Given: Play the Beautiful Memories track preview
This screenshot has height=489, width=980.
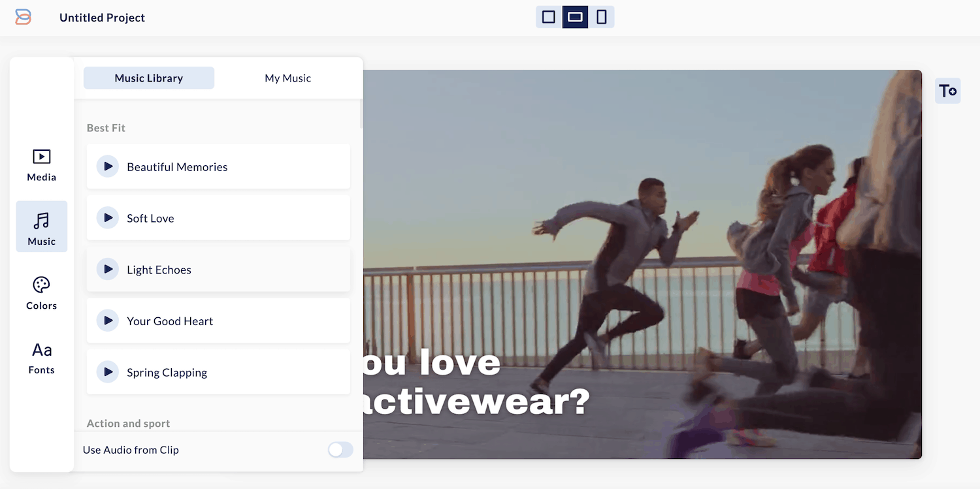Looking at the screenshot, I should point(108,166).
